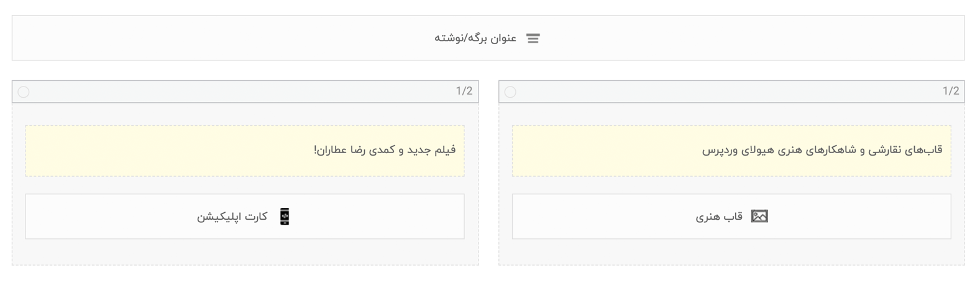Click the smartphone icon next to کارت اپلیکیشن
The image size is (980, 295).
(285, 217)
